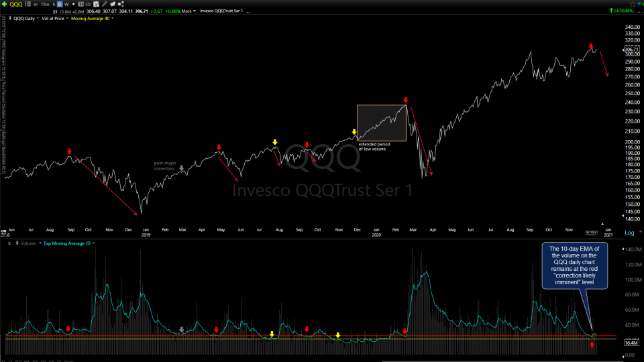Click the ellipsis after Invesco QQQTrust Ser 1
The height and width of the screenshot is (362, 644).
point(248,11)
